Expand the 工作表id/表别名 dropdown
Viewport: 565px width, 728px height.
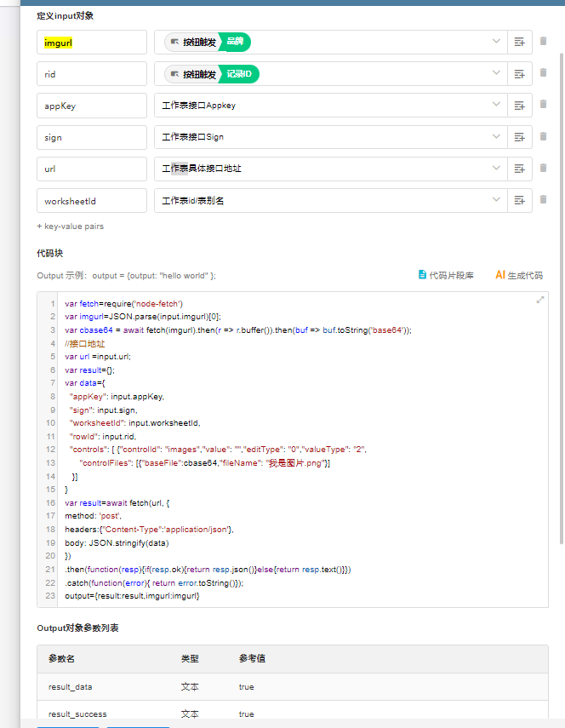tap(496, 200)
